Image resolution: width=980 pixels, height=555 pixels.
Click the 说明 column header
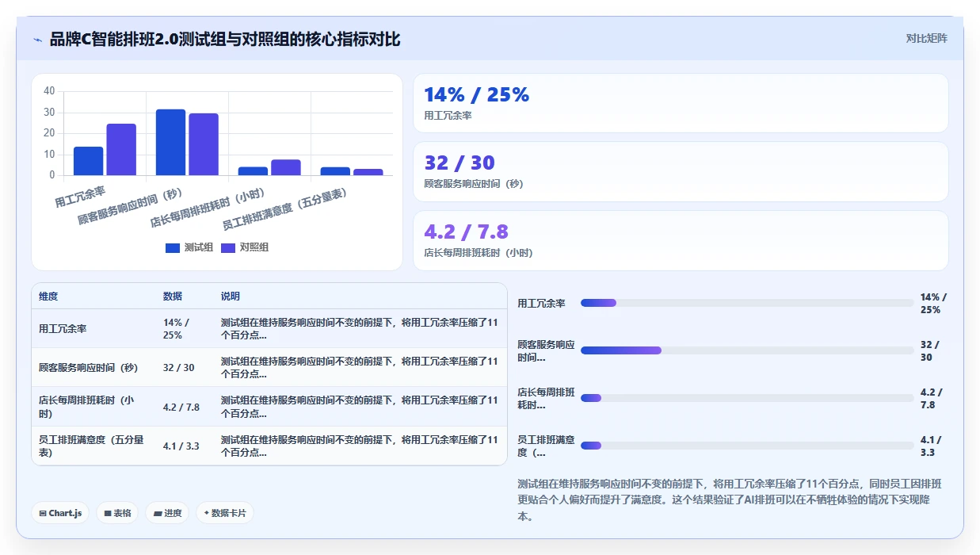231,297
